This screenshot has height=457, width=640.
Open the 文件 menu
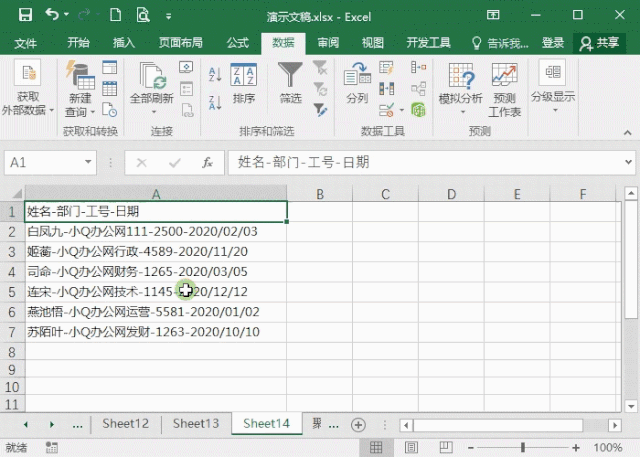click(x=25, y=42)
